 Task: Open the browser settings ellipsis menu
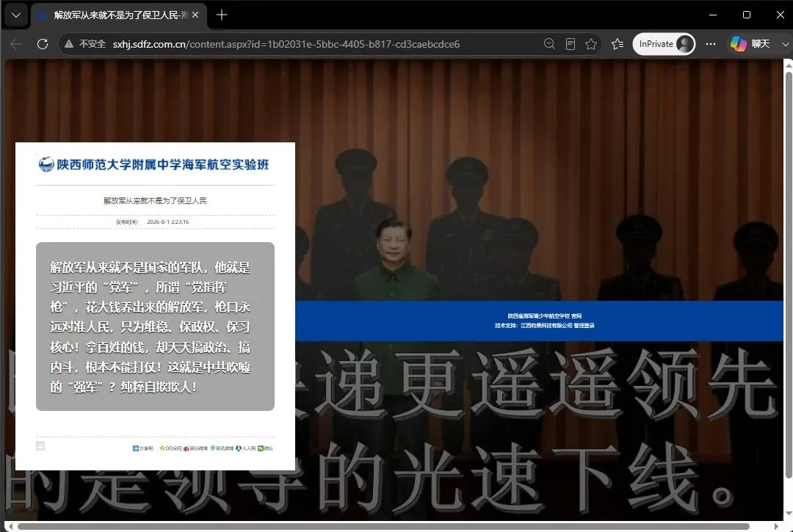coord(711,44)
